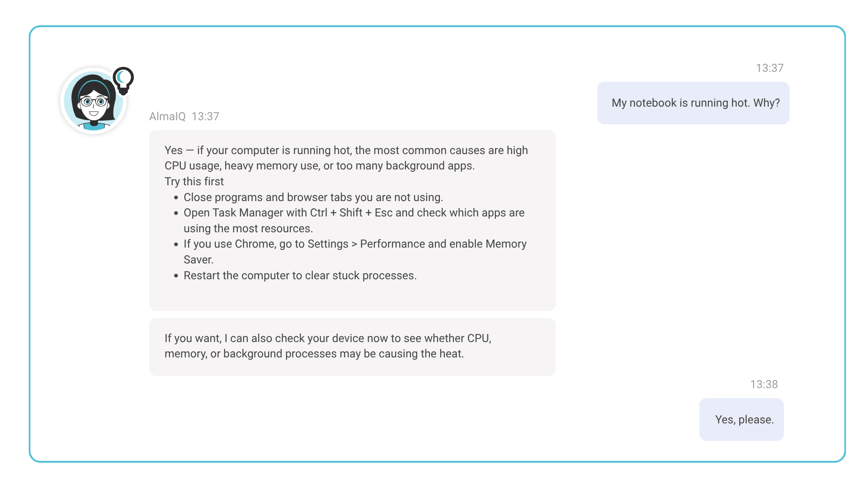Screen dimensions: 868x488
Task: Click the AlmaIQ sender name label
Action: click(x=167, y=117)
